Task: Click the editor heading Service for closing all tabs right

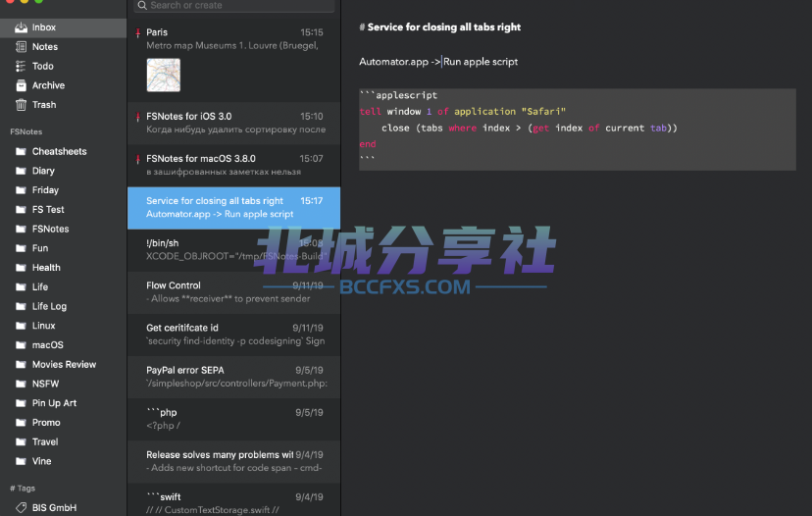Action: (440, 26)
